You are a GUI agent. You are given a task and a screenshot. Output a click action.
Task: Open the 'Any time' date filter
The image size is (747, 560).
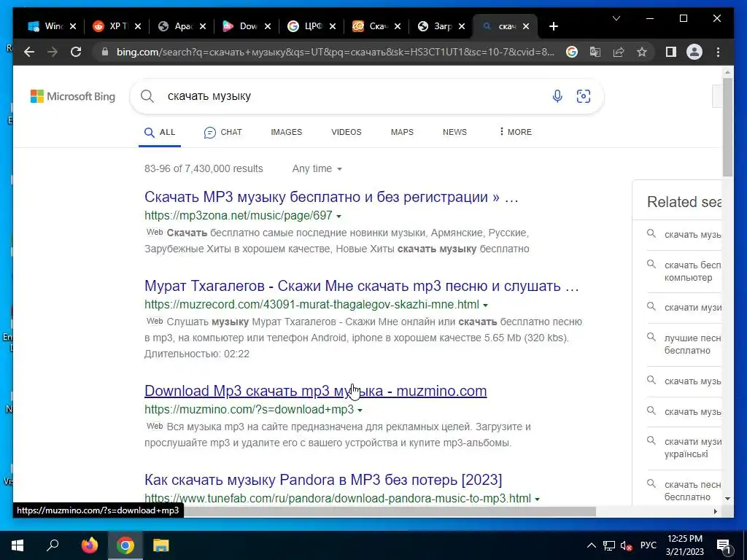point(317,168)
